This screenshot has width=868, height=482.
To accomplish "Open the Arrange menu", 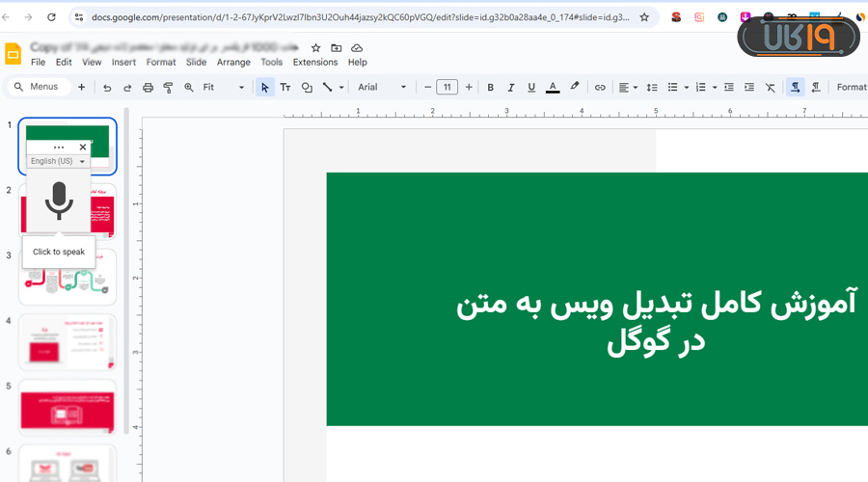I will coord(233,62).
